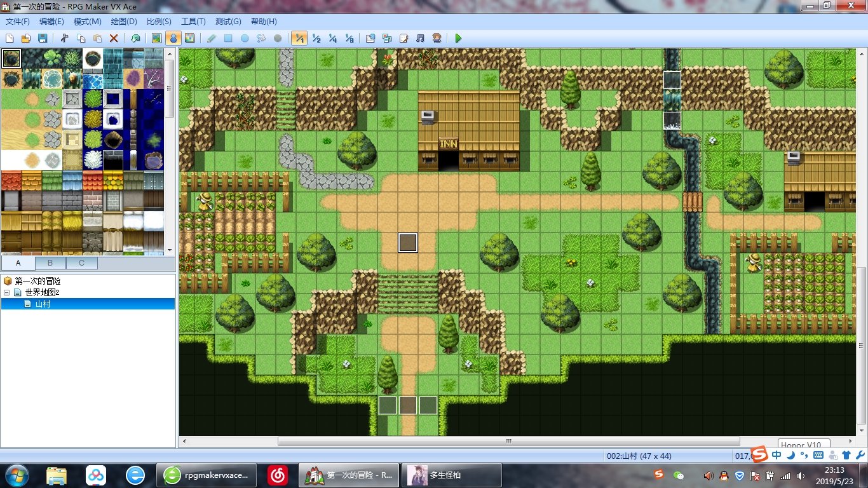Image resolution: width=868 pixels, height=488 pixels.
Task: Select the INN sign on the map
Action: pyautogui.click(x=449, y=144)
